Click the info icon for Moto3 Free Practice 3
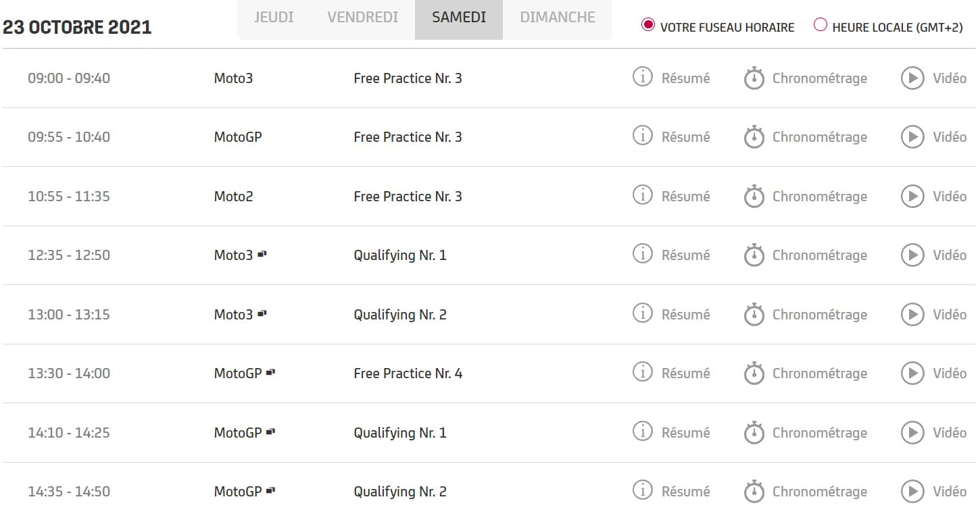Viewport: 980px width, 518px height. [642, 77]
